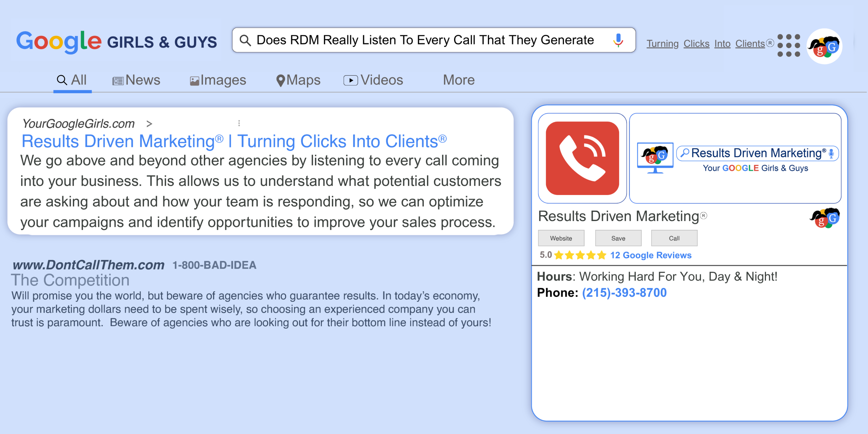This screenshot has width=868, height=434.
Task: Click the Clicks link at top
Action: point(696,44)
